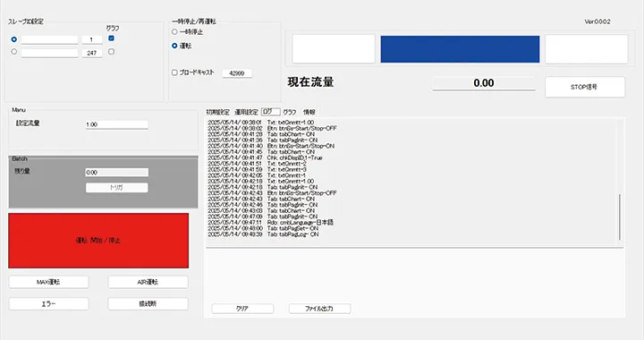644x340 pixels.
Task: Open the 情報 tab
Action: 309,112
